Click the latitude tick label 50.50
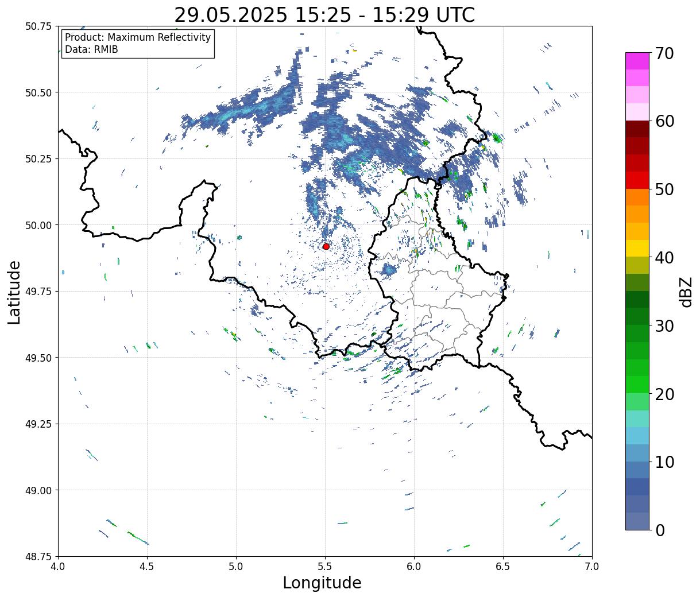 tap(38, 92)
